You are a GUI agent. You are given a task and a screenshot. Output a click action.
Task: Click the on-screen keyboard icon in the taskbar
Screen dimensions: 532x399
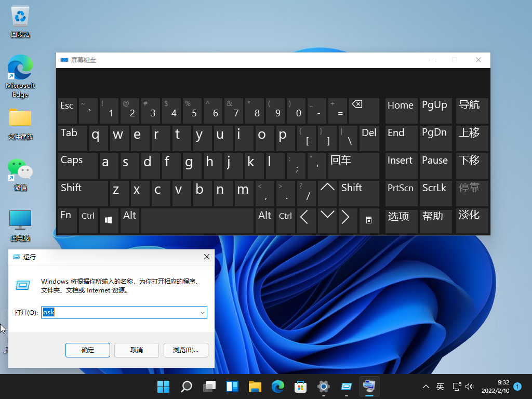[x=369, y=387]
